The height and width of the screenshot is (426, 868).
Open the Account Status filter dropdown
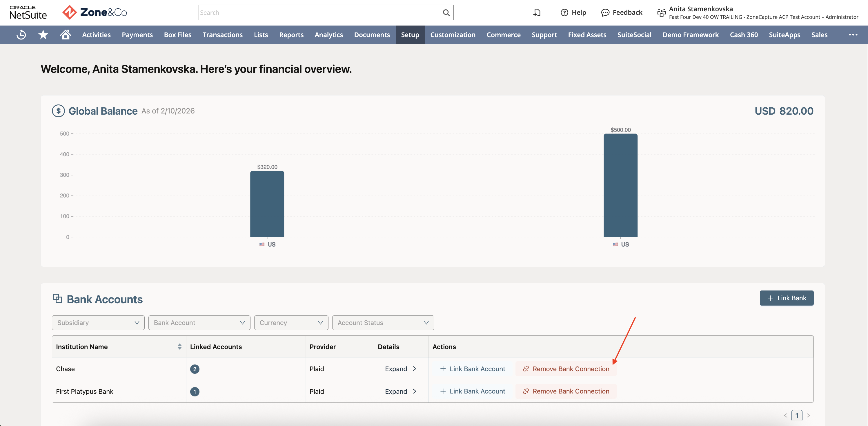pos(383,323)
